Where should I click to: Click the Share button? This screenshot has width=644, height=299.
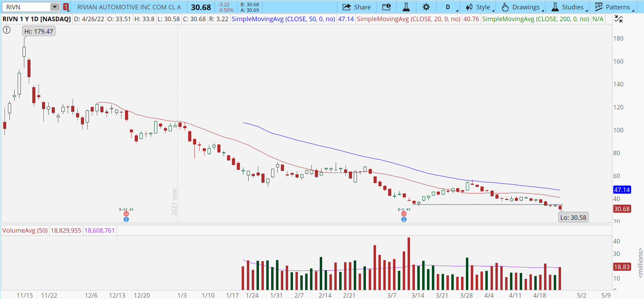pyautogui.click(x=357, y=7)
